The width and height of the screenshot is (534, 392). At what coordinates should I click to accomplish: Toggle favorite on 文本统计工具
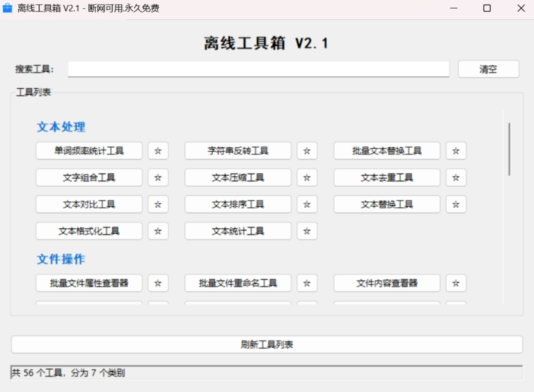[x=307, y=231]
